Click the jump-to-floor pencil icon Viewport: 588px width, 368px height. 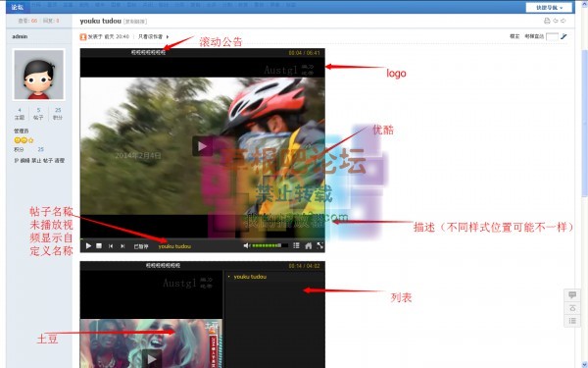(563, 36)
